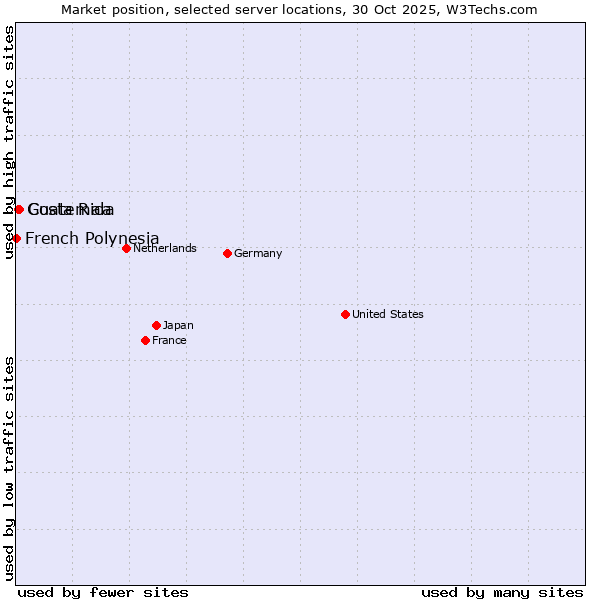The height and width of the screenshot is (600, 600).
Task: Click the Japan text label
Action: click(178, 325)
